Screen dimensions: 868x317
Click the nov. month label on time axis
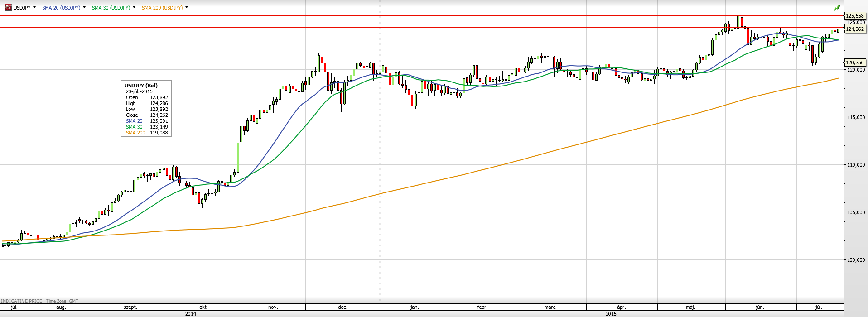273,307
